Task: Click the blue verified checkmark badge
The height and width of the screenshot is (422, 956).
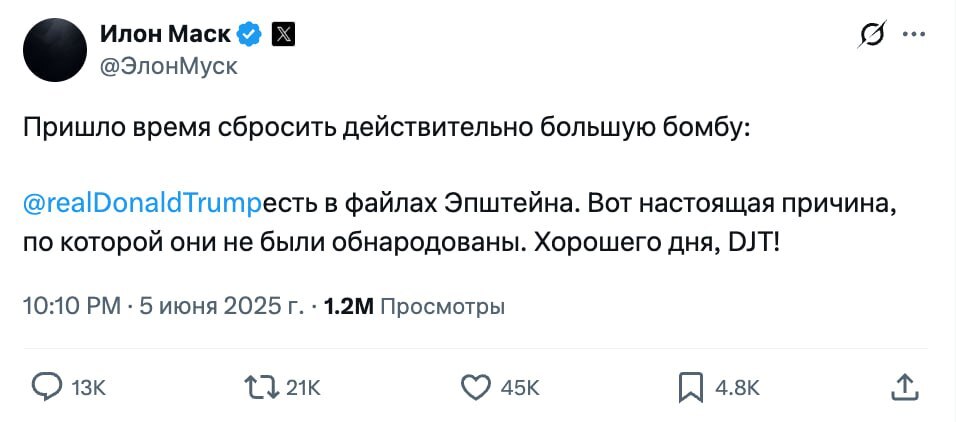Action: (x=250, y=34)
